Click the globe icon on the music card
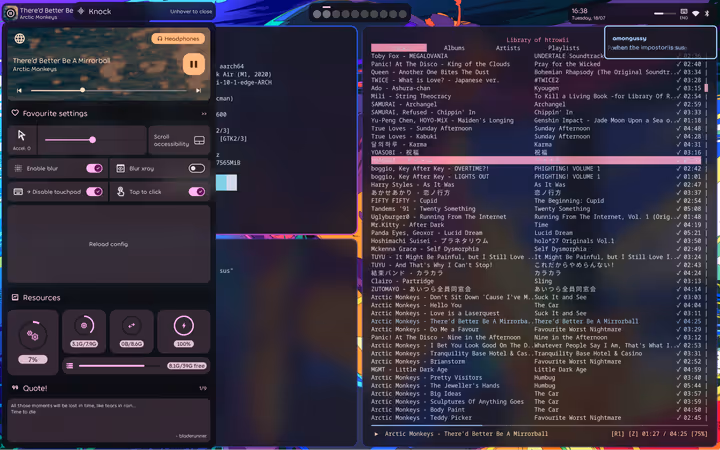720x450 pixels. pos(20,39)
